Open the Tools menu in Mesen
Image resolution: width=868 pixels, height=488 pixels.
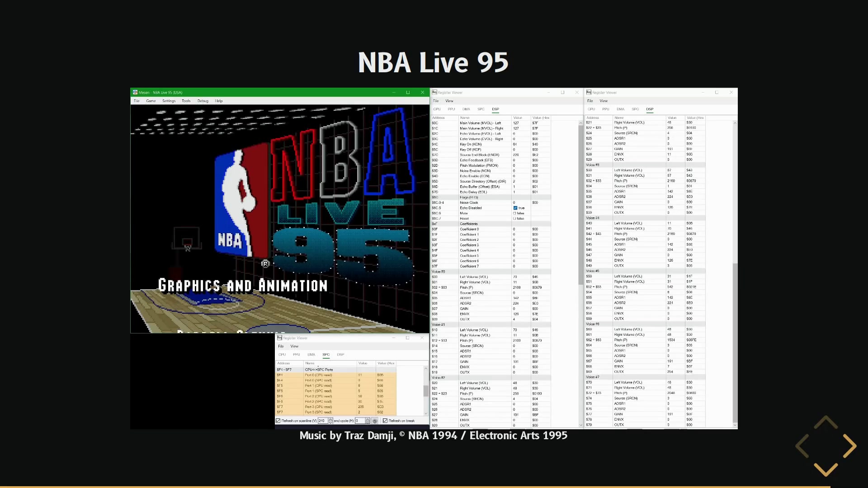(186, 101)
